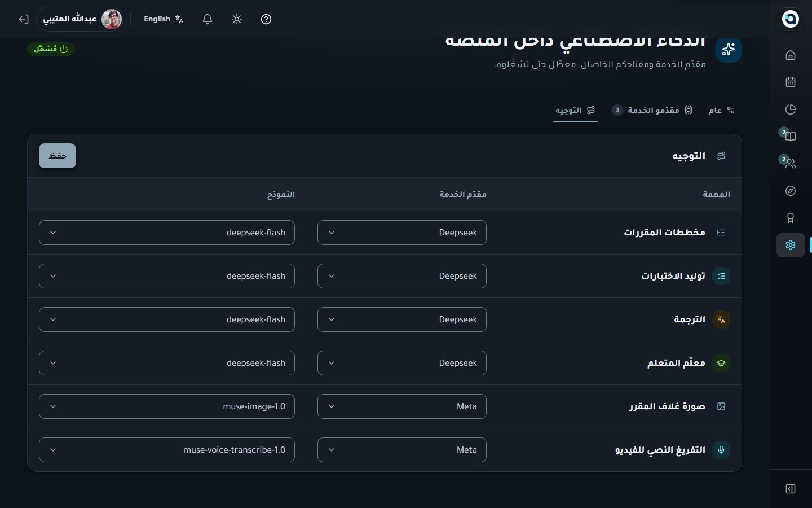Open muse-voice-transcribe-1.0 model dropdown
Image resolution: width=812 pixels, height=508 pixels.
point(167,450)
